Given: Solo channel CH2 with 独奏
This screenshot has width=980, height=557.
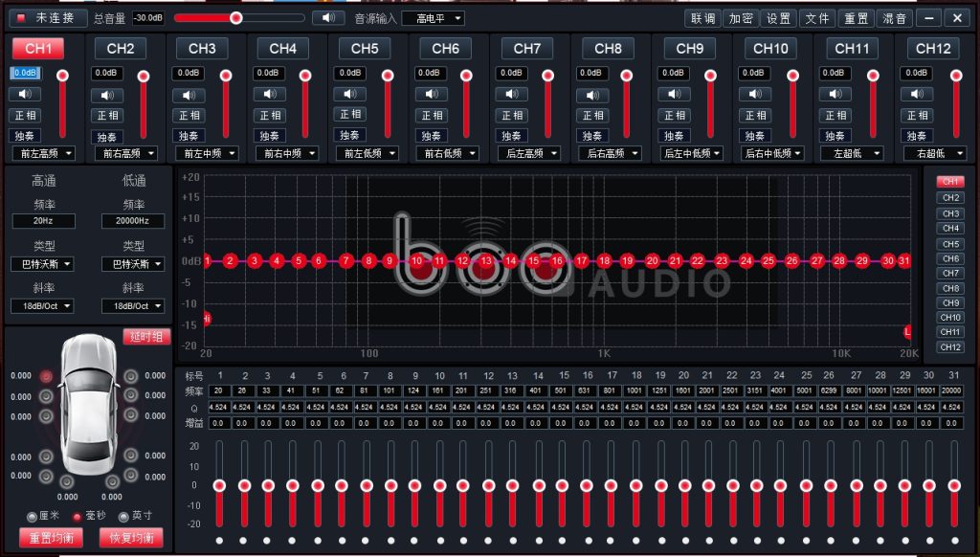Looking at the screenshot, I should coord(107,137).
